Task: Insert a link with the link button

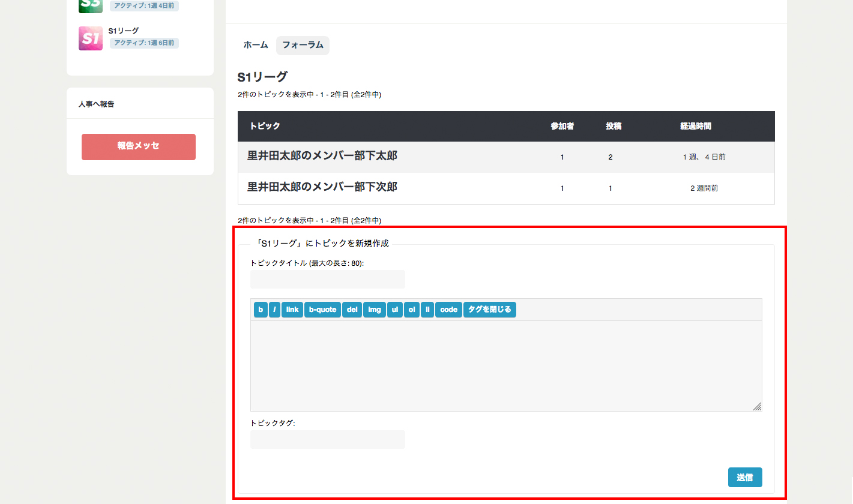Action: (x=292, y=310)
